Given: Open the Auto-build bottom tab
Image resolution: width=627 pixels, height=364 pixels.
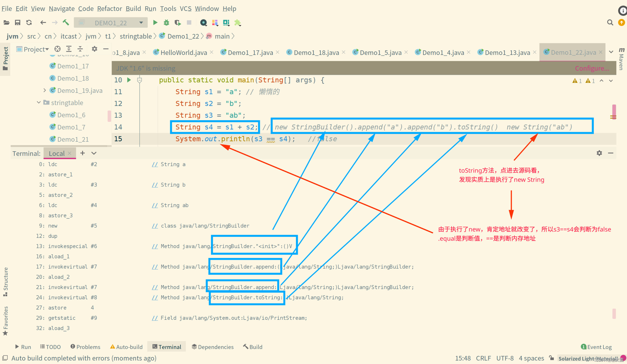Looking at the screenshot, I should [126, 347].
